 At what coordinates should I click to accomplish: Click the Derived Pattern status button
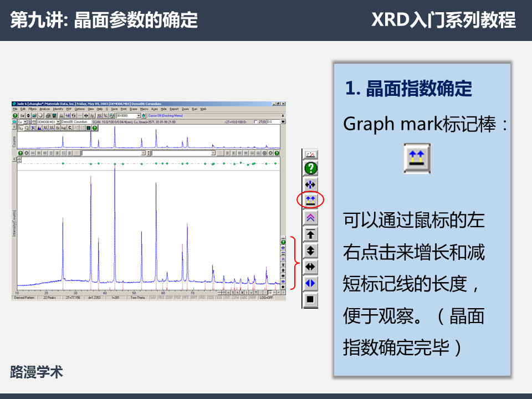tap(24, 298)
